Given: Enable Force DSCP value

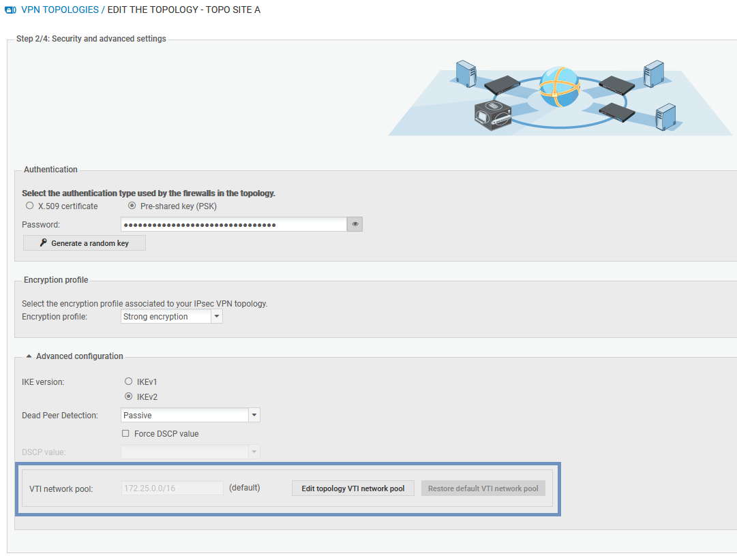Looking at the screenshot, I should coord(125,433).
